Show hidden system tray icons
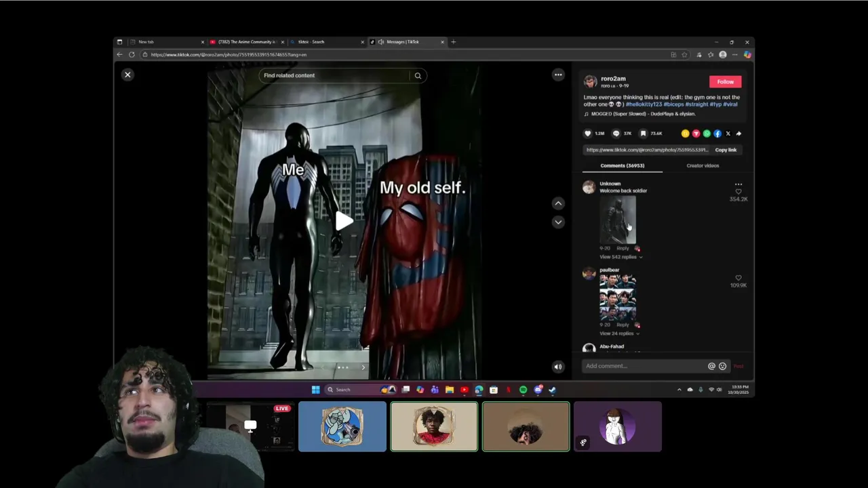Image resolution: width=868 pixels, height=488 pixels. point(679,390)
